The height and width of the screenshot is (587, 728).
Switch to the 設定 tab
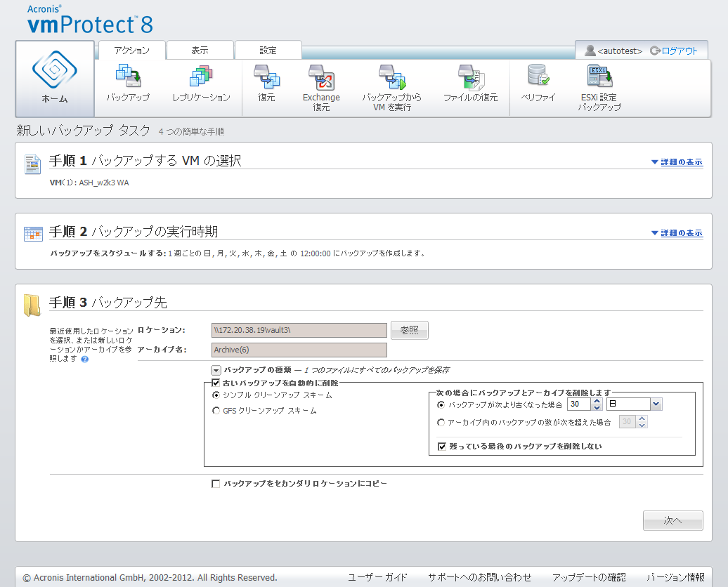pos(268,51)
